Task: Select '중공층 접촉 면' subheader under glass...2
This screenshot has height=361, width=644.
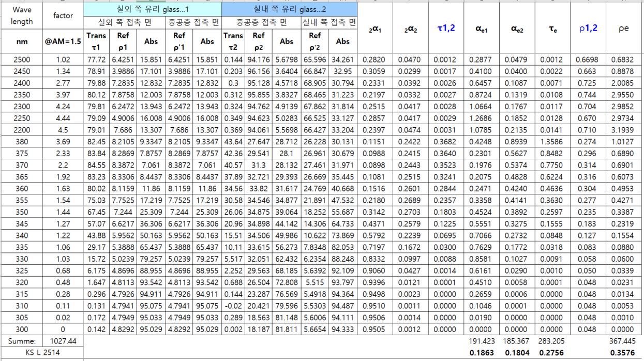Action: 262,22
